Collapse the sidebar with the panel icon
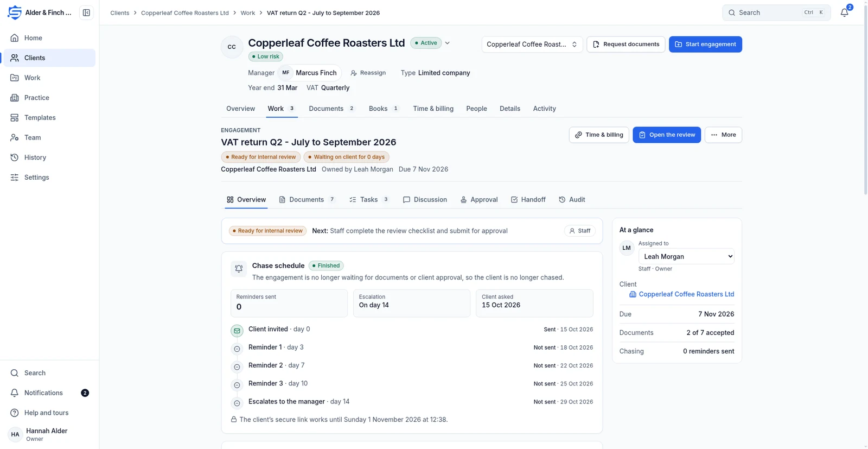Screen dimensions: 868x449 click(x=86, y=12)
